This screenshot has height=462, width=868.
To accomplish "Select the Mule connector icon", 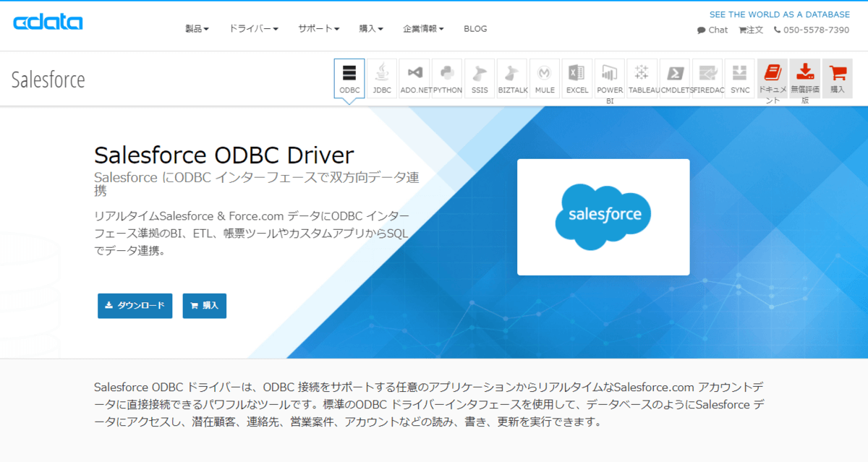I will point(545,79).
